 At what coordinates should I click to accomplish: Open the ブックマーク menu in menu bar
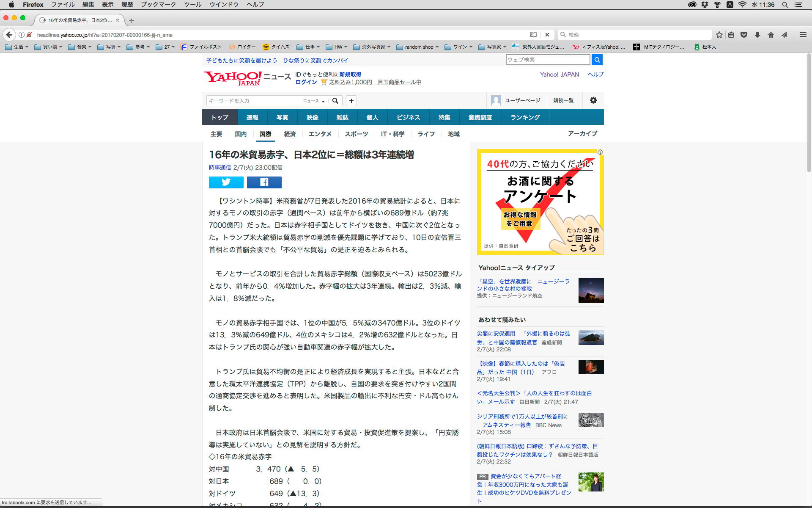158,5
